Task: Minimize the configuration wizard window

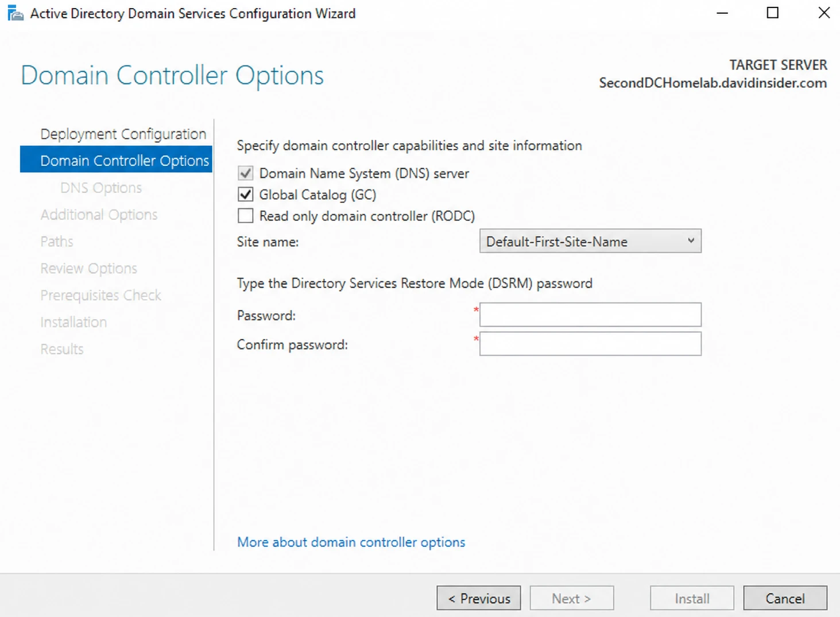Action: click(722, 13)
